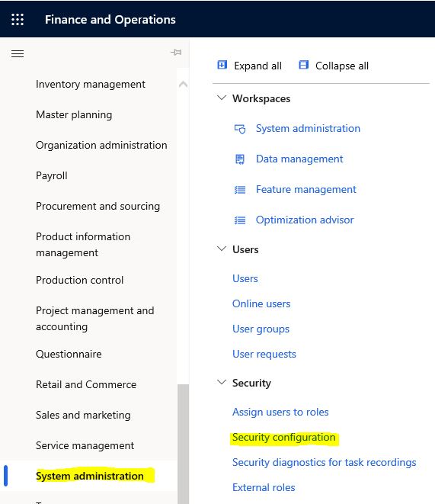The image size is (435, 504).
Task: Click the Data management workspace icon
Action: (x=240, y=159)
